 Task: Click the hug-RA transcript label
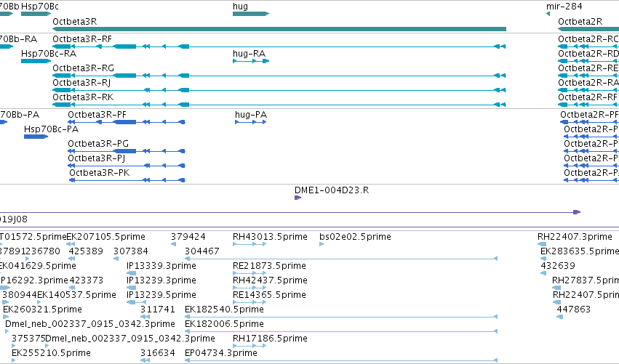point(249,54)
